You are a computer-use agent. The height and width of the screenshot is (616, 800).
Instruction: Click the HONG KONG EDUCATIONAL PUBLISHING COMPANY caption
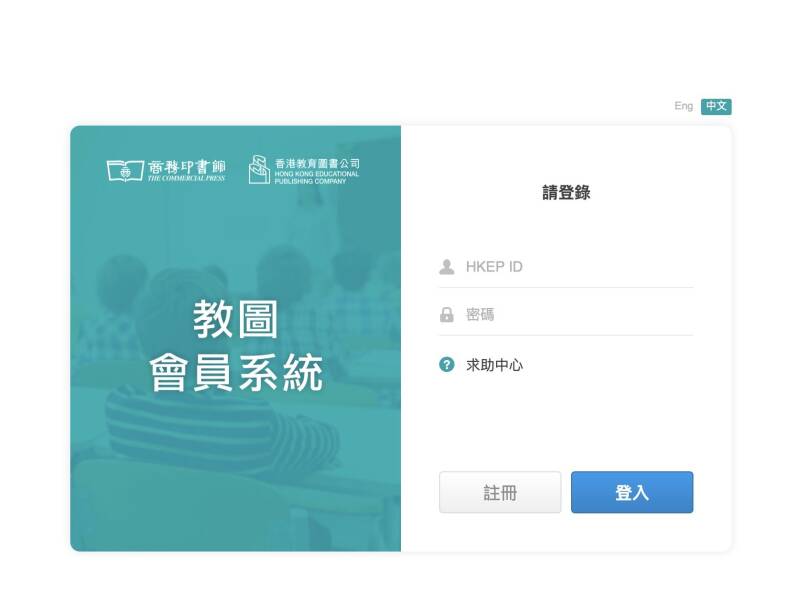pos(317,178)
